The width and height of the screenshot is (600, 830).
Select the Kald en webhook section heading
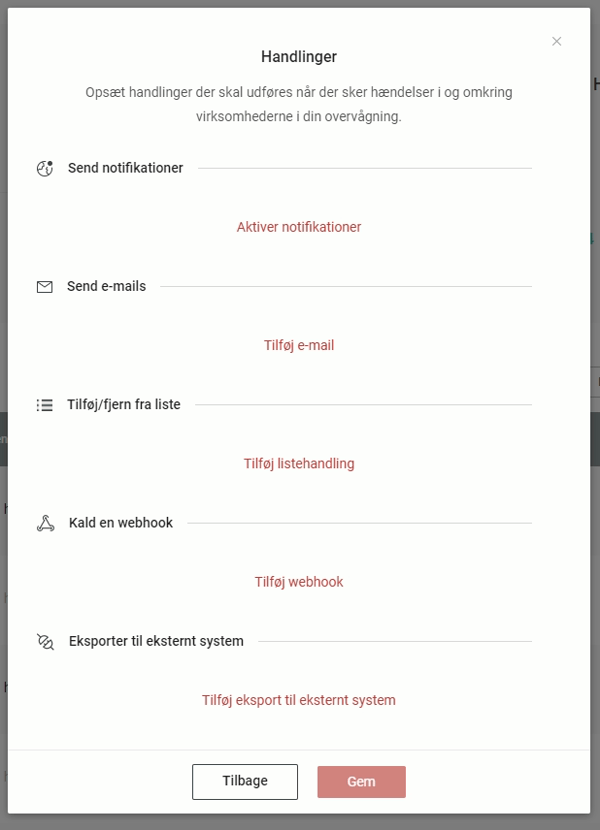(x=121, y=523)
